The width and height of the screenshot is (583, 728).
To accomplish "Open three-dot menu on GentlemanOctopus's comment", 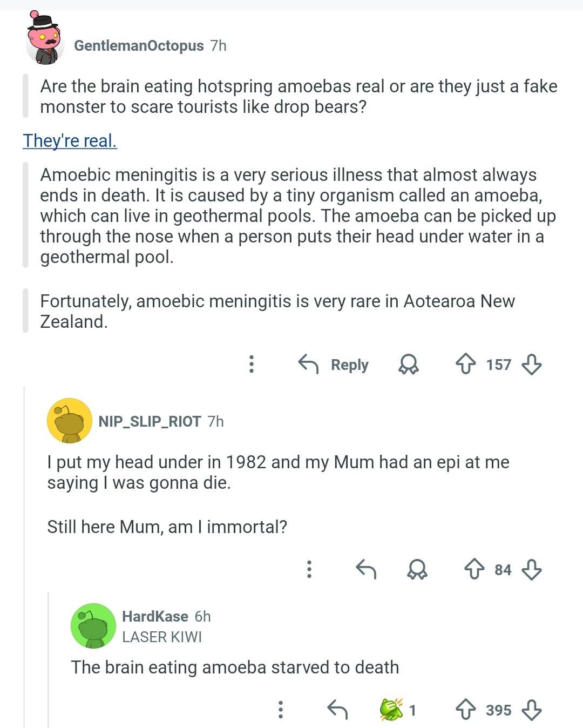I will click(251, 365).
